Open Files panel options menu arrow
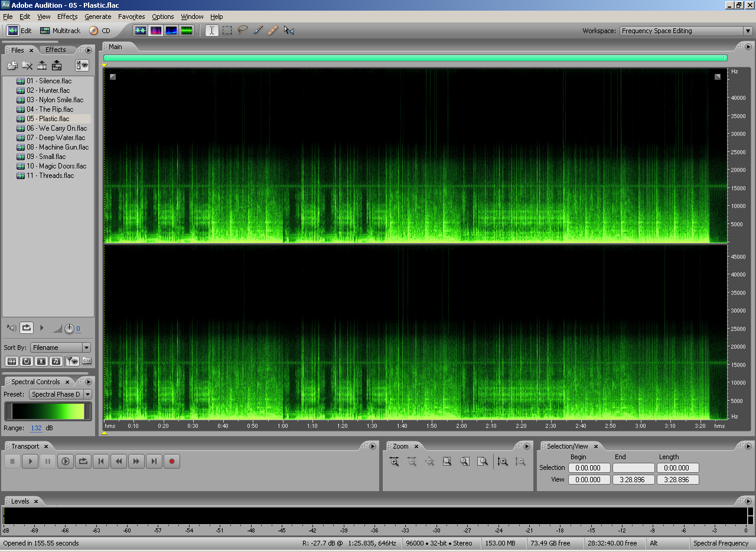Image resolution: width=756 pixels, height=552 pixels. click(x=89, y=50)
